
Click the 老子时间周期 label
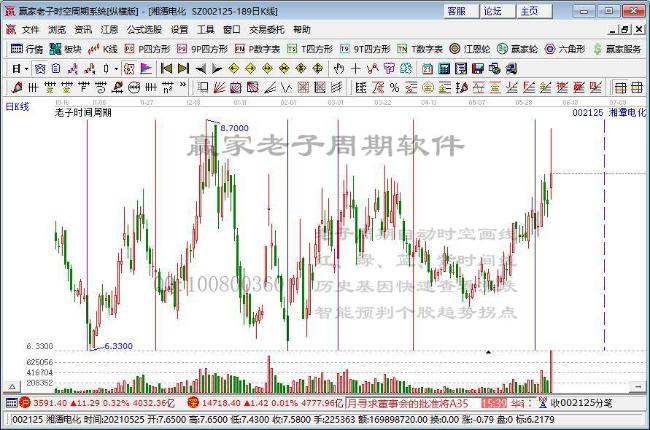pyautogui.click(x=83, y=112)
